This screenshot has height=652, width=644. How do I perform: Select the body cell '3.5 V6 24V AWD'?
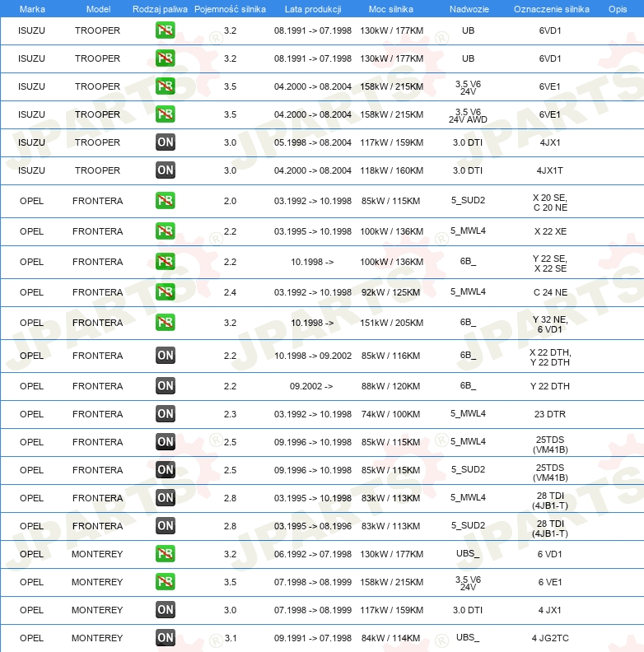[468, 115]
